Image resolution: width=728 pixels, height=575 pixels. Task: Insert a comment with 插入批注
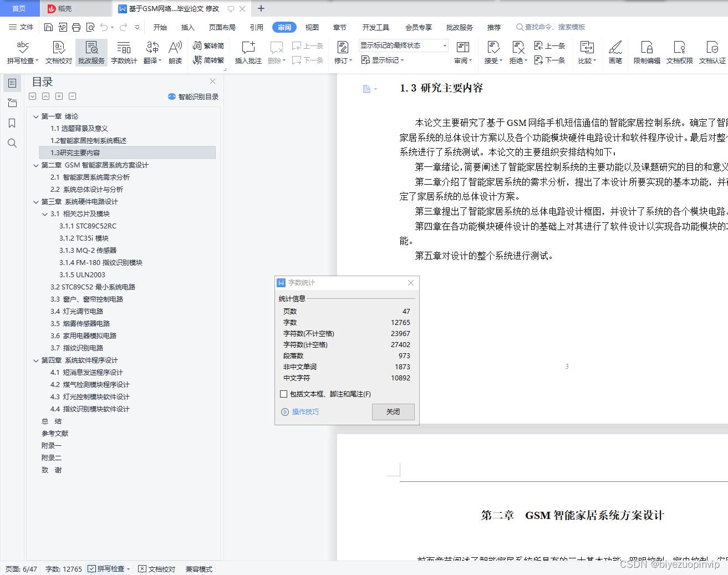click(x=247, y=52)
